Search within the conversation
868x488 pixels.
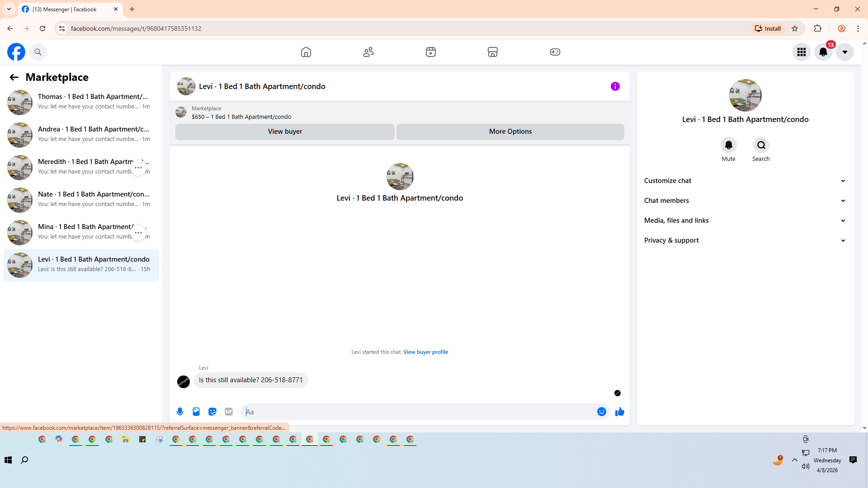[761, 145]
